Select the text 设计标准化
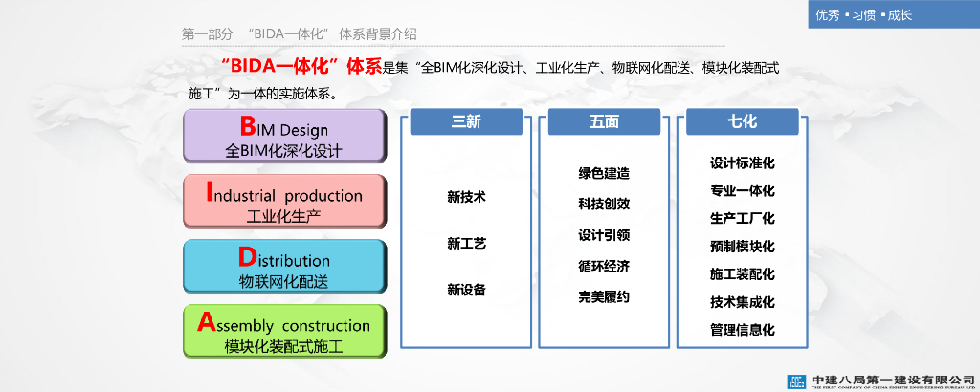 point(743,163)
